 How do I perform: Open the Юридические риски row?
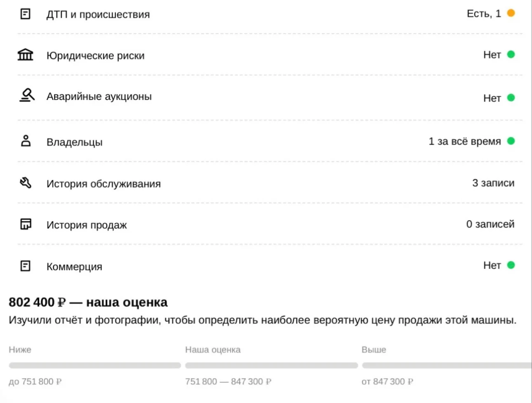tap(270, 54)
